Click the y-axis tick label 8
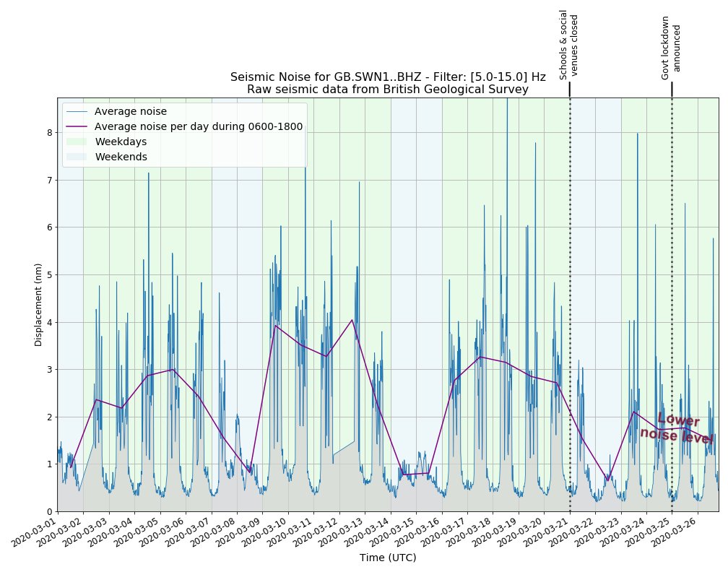728x572 pixels. point(50,132)
